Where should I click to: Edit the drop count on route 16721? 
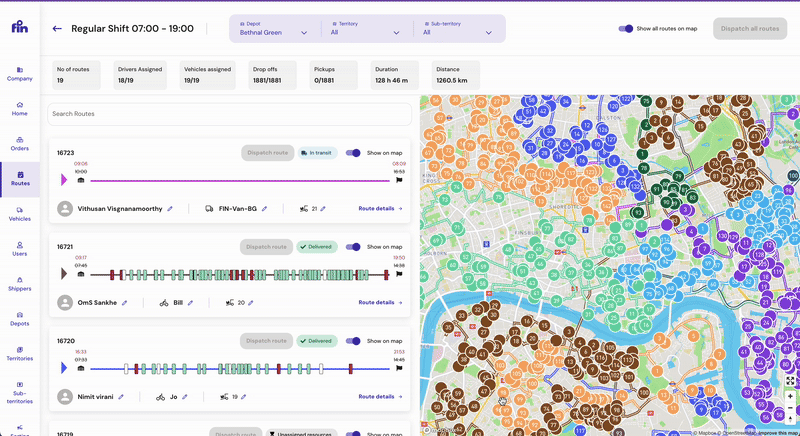click(251, 302)
